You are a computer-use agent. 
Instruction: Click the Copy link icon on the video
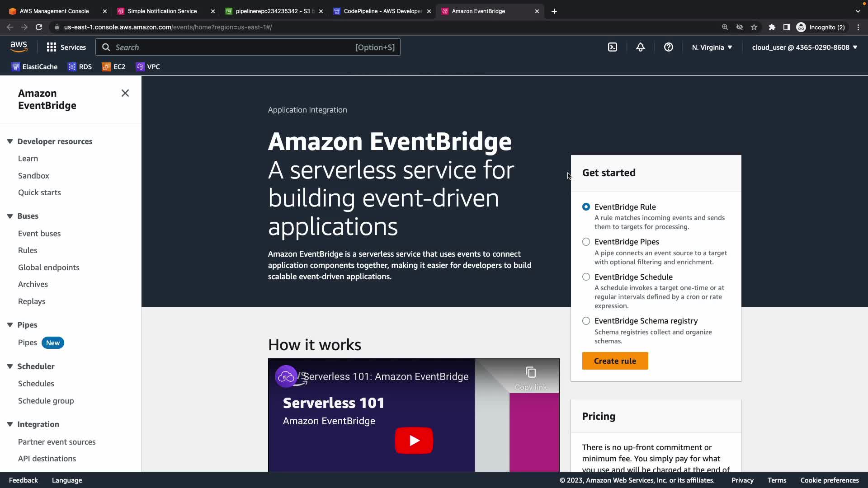[531, 373]
